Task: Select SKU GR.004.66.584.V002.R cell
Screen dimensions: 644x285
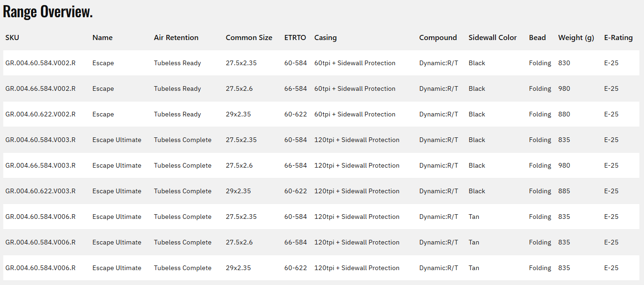Action: pyautogui.click(x=41, y=89)
